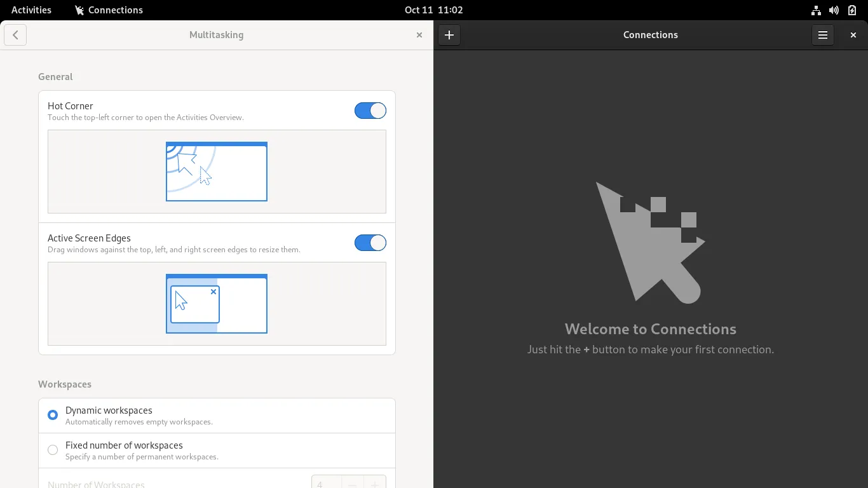Viewport: 868px width, 488px height.
Task: Click the large Connections cursor logo
Action: [650, 243]
